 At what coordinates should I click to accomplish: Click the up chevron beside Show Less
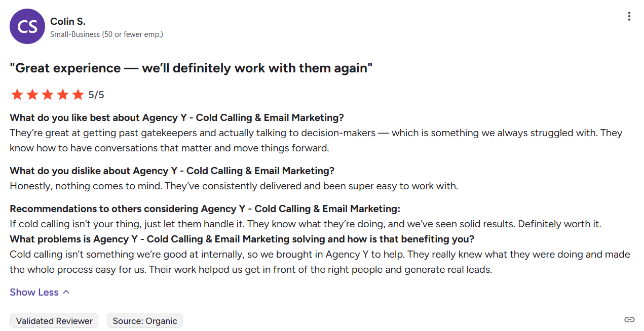coord(66,292)
